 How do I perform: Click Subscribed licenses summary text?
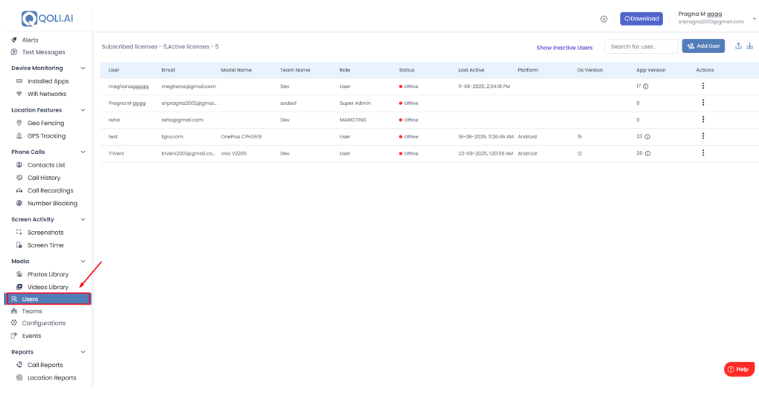[160, 47]
